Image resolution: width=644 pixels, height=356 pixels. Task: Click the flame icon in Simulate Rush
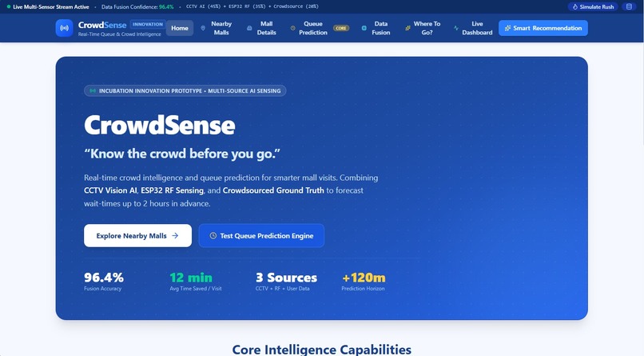click(575, 6)
